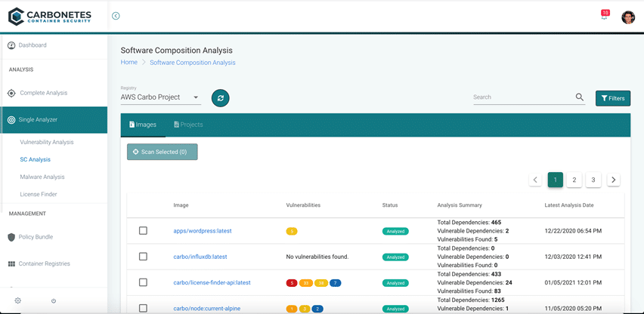The width and height of the screenshot is (644, 314).
Task: Tick the carbo/license-finder-api:latest checkbox
Action: pyautogui.click(x=143, y=282)
